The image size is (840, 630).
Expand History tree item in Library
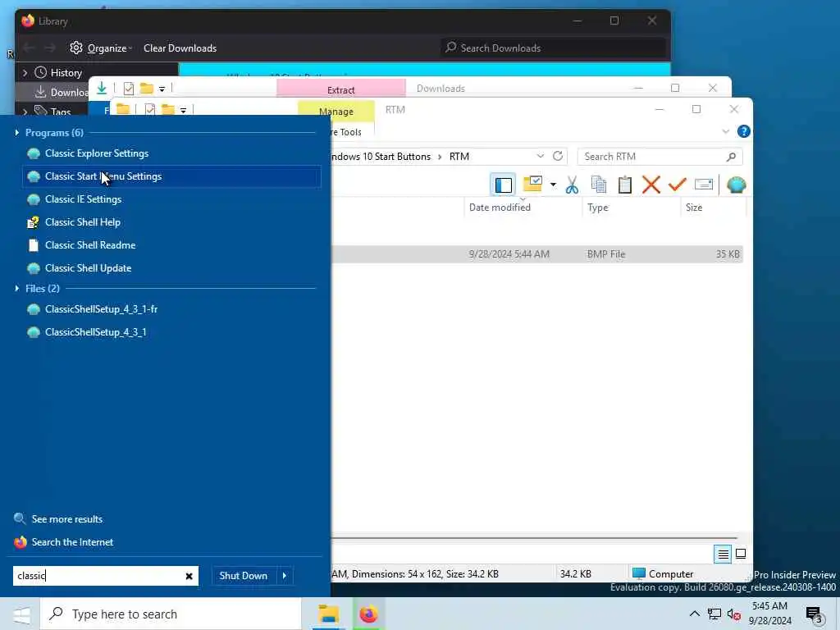point(25,73)
